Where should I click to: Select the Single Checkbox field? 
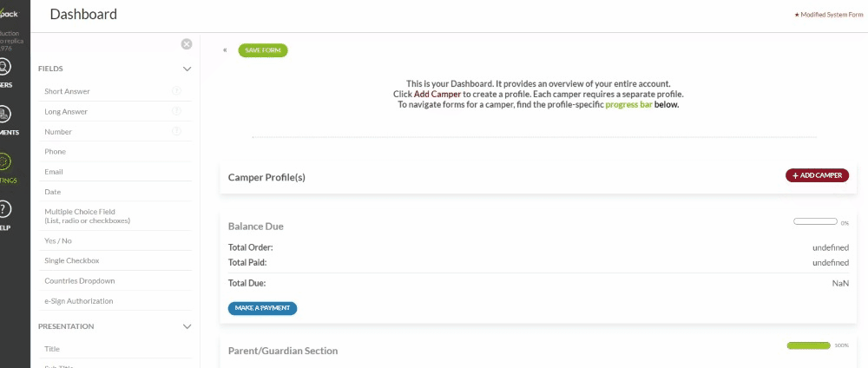tap(115, 260)
